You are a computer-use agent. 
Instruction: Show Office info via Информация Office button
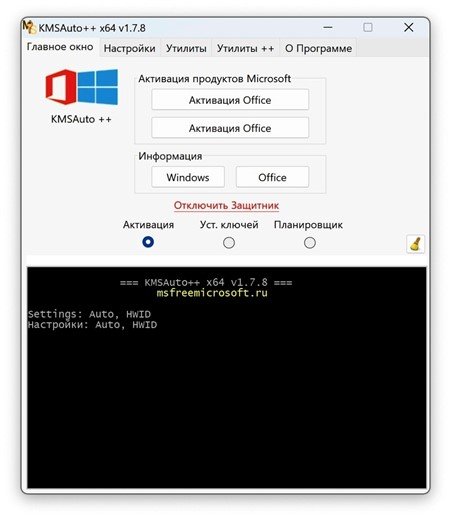[x=272, y=177]
